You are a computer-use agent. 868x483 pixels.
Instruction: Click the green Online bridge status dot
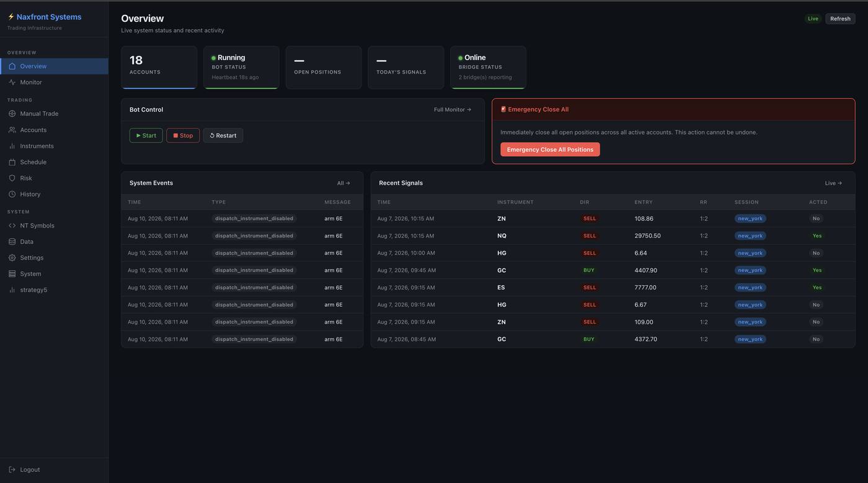(x=460, y=58)
